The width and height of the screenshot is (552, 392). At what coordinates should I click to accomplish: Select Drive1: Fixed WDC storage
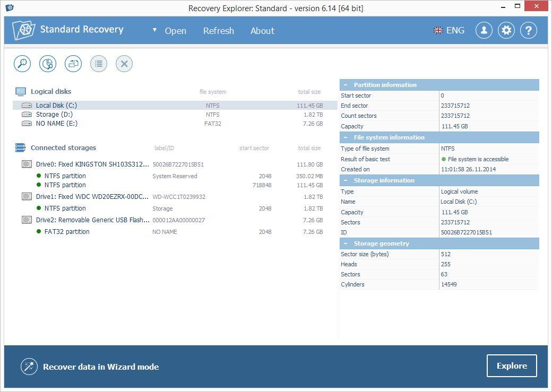click(x=175, y=197)
